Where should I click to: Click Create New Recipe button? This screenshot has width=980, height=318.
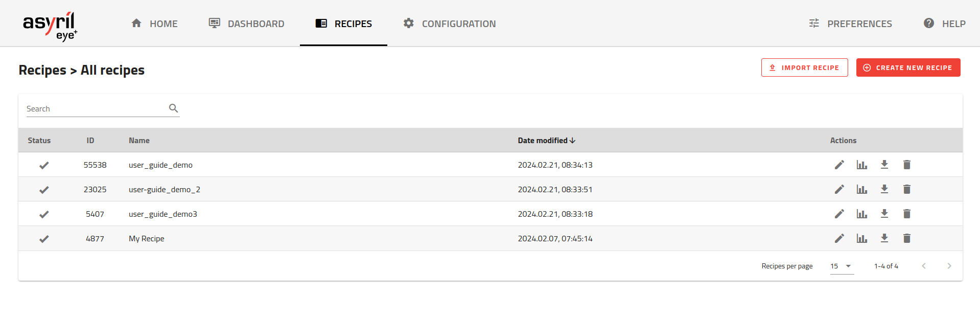[x=908, y=67]
